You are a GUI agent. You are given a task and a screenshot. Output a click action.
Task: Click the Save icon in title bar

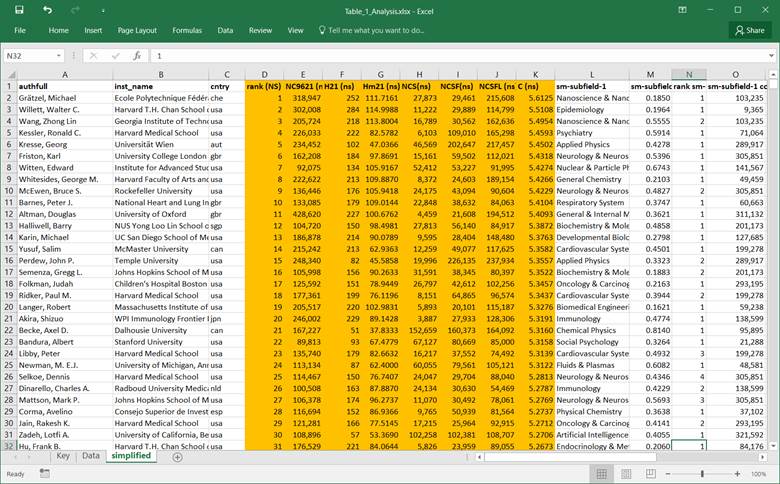tap(19, 10)
